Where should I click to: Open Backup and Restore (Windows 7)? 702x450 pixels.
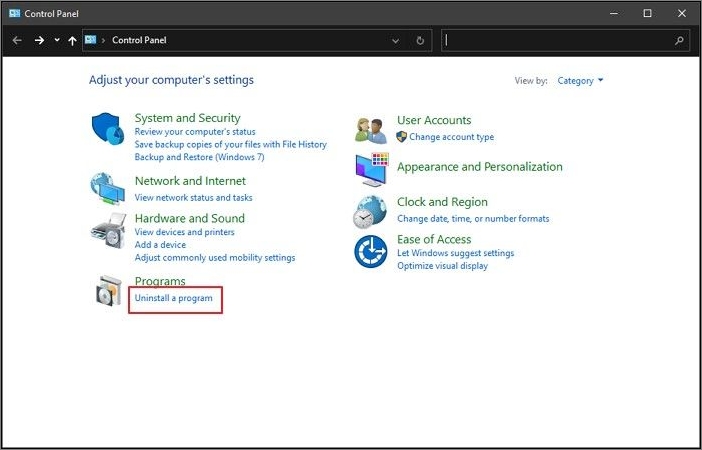tap(198, 157)
